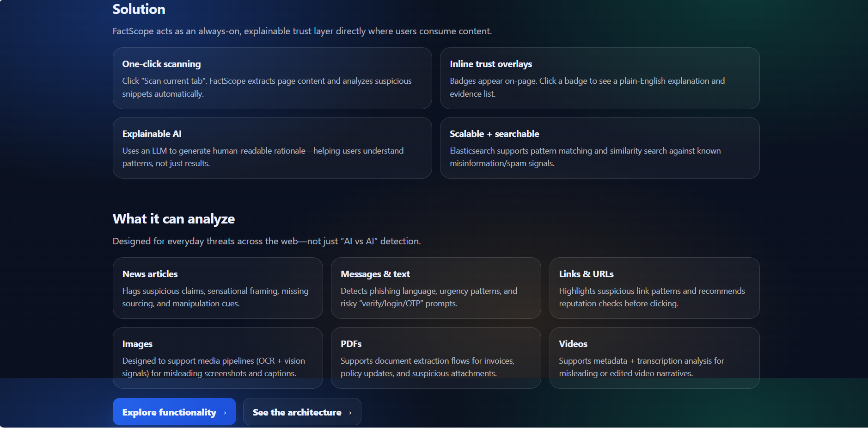Click the everyday threats description text
868x428 pixels.
tap(266, 241)
